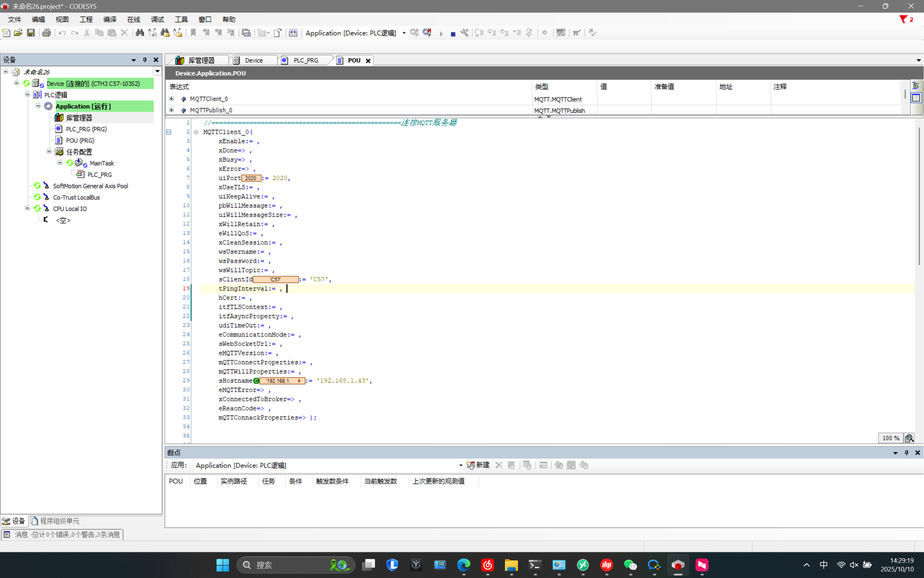Click the Step Into icon
The height and width of the screenshot is (578, 924).
pyautogui.click(x=492, y=33)
